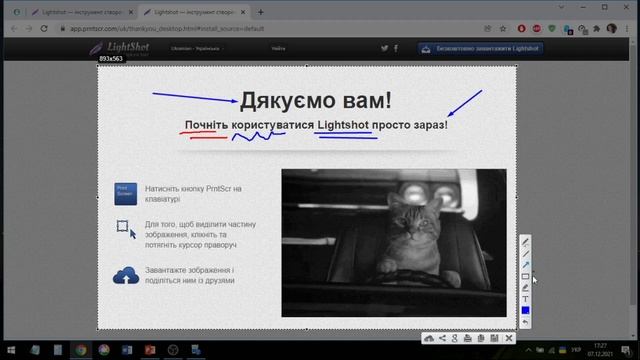This screenshot has width=640, height=360.
Task: Click the cat driving photo
Action: coord(394,243)
